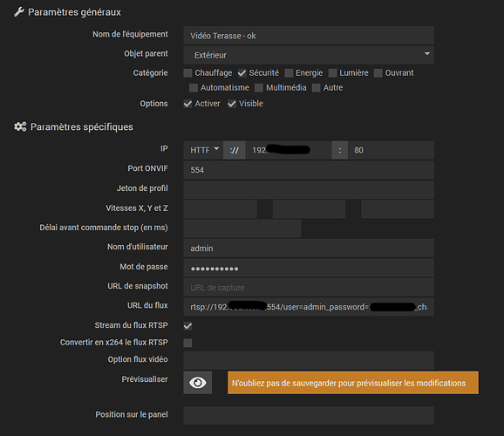Focus the Port ONVIF field
Image resolution: width=504 pixels, height=436 pixels.
[309, 170]
